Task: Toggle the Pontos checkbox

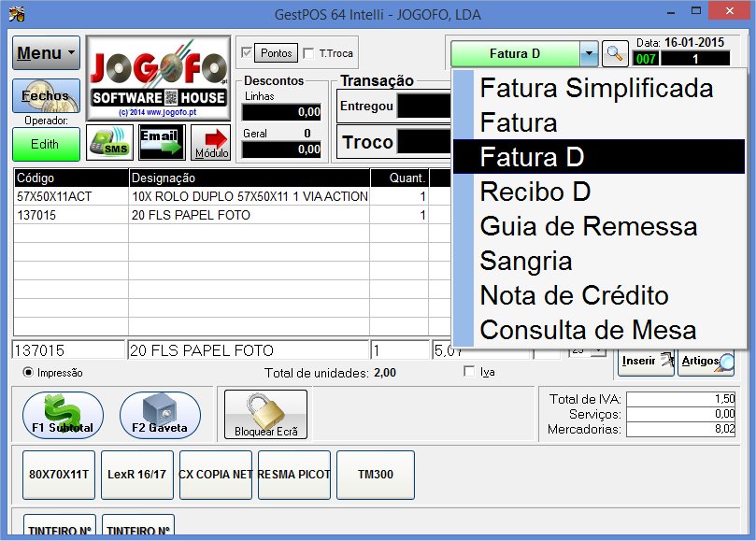Action: [247, 53]
